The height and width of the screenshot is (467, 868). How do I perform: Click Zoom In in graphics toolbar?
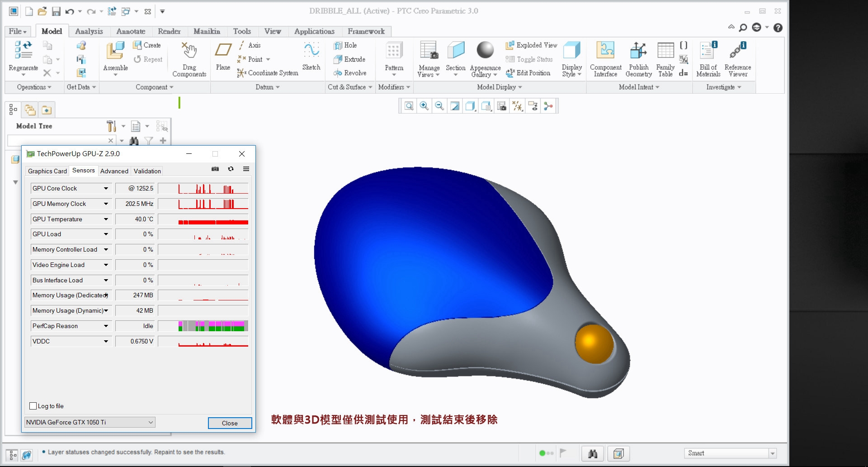pyautogui.click(x=424, y=106)
